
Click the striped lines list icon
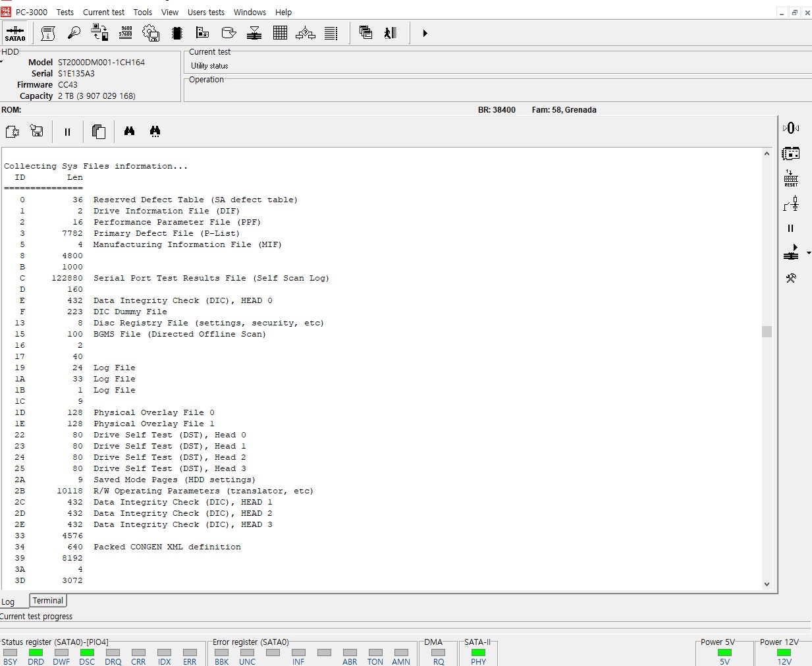(x=331, y=33)
